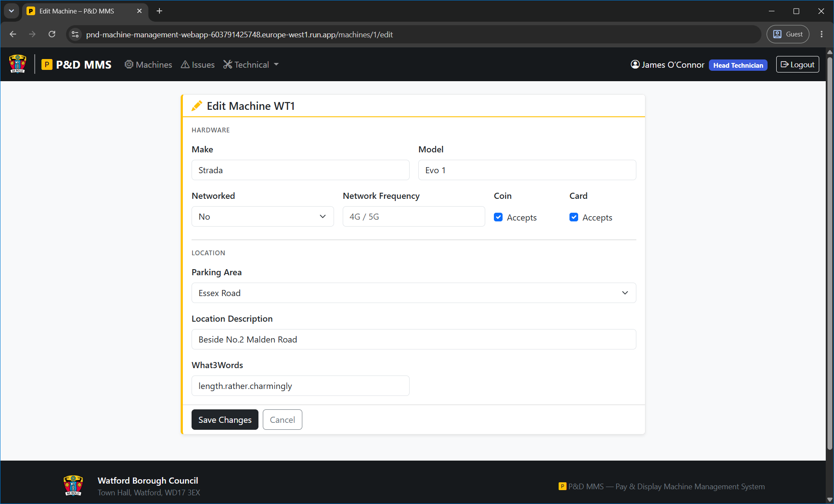Close the Edit Machine browser tab

(x=139, y=11)
